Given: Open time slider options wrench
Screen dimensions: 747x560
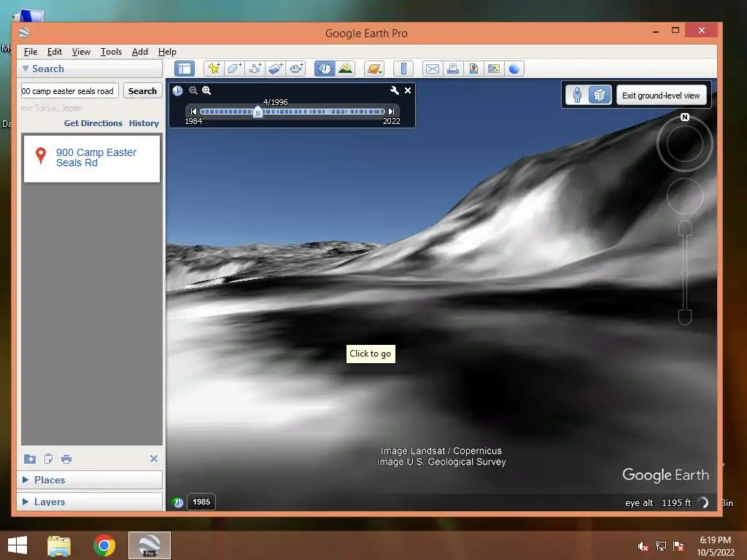Looking at the screenshot, I should tap(395, 90).
